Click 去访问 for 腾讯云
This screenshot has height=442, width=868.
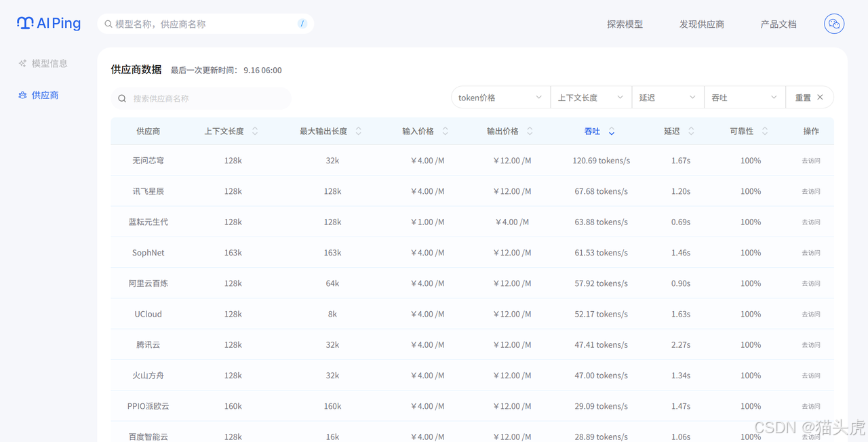[811, 345]
